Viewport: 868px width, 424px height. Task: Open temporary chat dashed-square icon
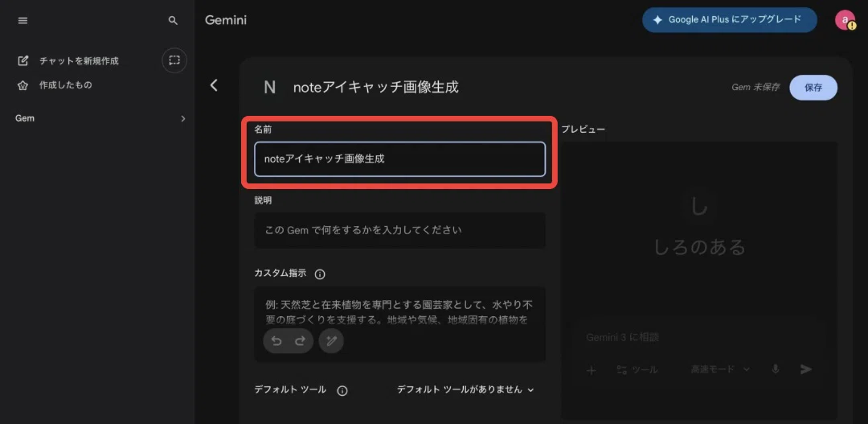174,60
